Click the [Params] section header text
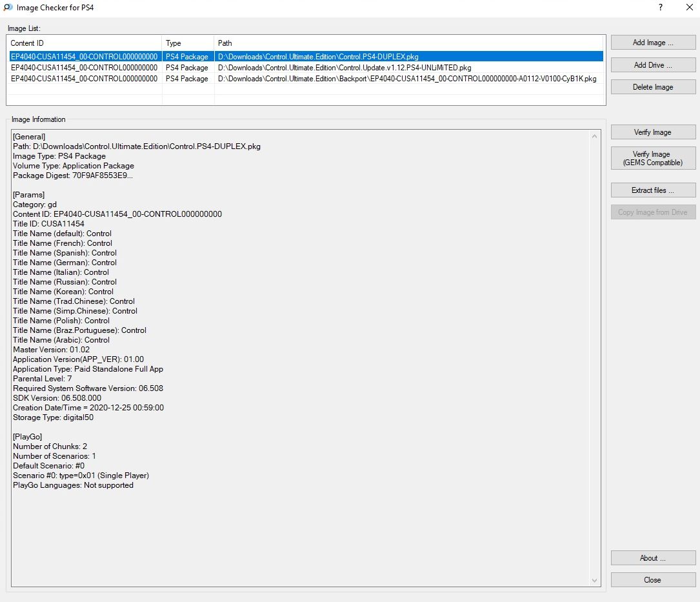 (x=28, y=195)
